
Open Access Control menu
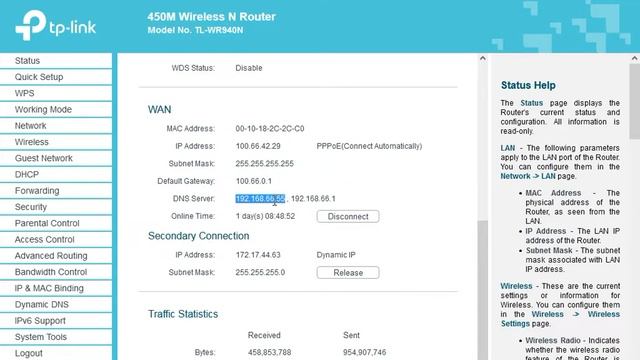(56, 240)
